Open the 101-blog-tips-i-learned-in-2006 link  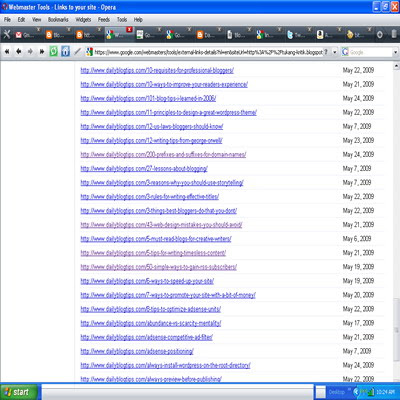(x=148, y=98)
